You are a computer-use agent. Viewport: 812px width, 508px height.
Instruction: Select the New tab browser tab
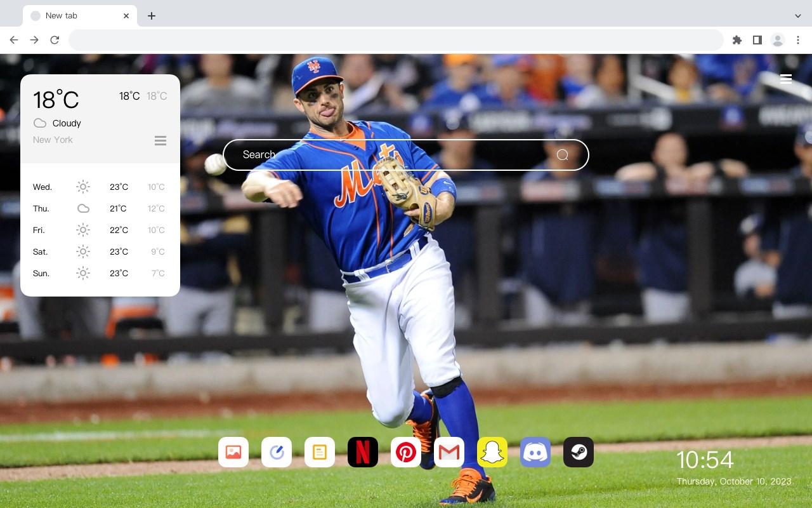pos(80,16)
